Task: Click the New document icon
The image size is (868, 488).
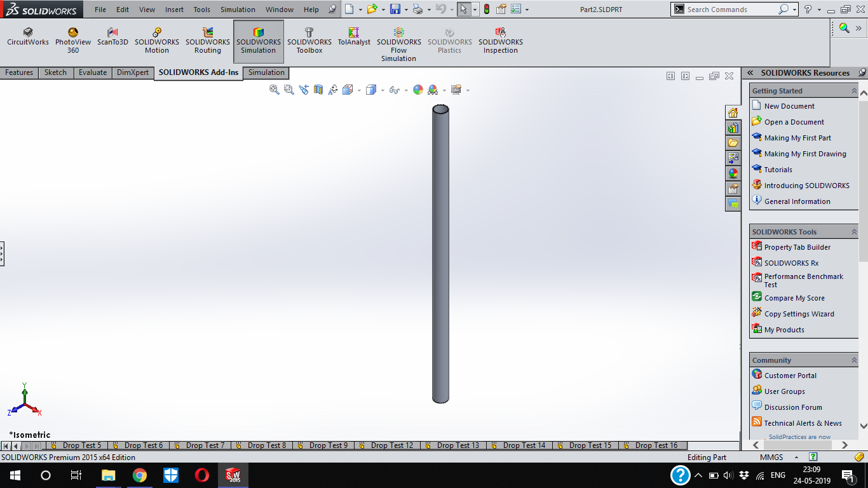Action: click(x=349, y=9)
